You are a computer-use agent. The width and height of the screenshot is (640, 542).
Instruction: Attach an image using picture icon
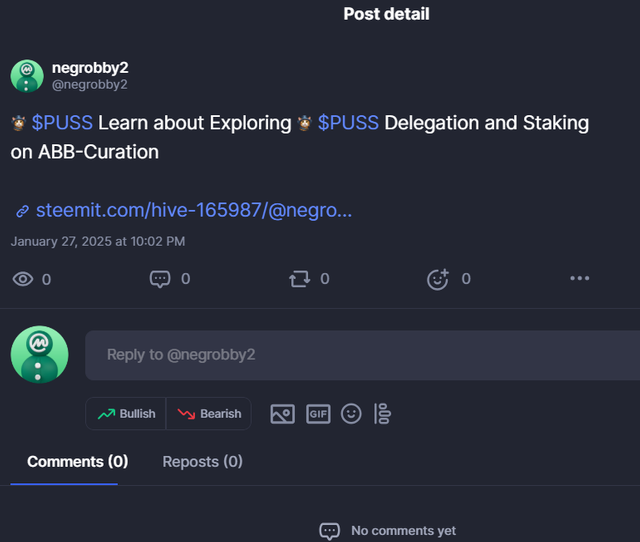[x=283, y=413]
